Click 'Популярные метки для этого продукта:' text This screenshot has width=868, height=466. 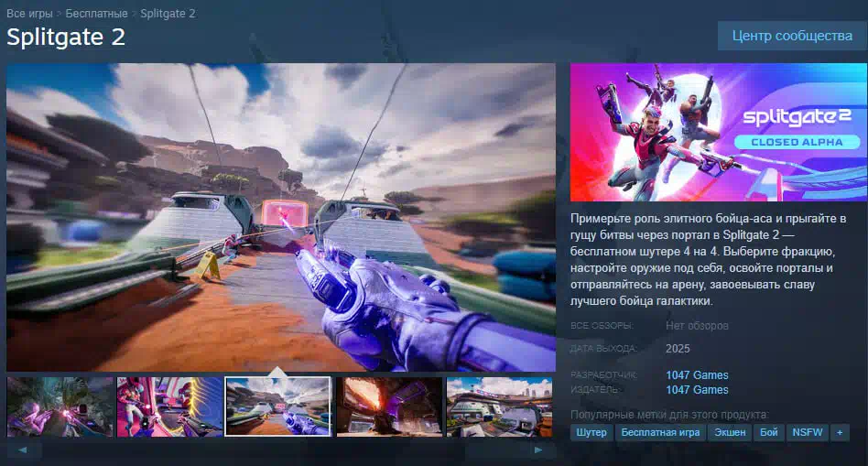pyautogui.click(x=669, y=415)
